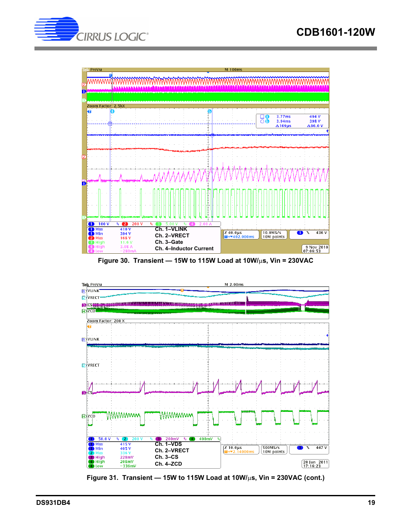
Task: Select the delta voltage 'Δ96.0 V'
Action: [315, 126]
